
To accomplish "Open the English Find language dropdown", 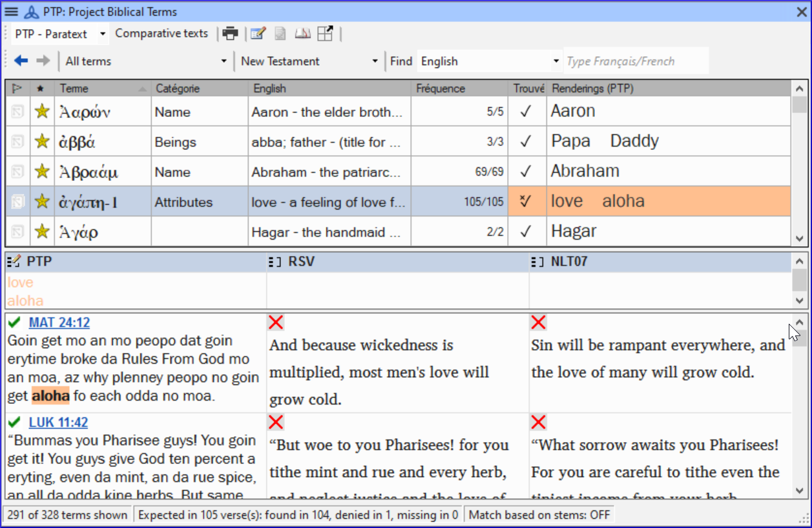I will pyautogui.click(x=556, y=61).
